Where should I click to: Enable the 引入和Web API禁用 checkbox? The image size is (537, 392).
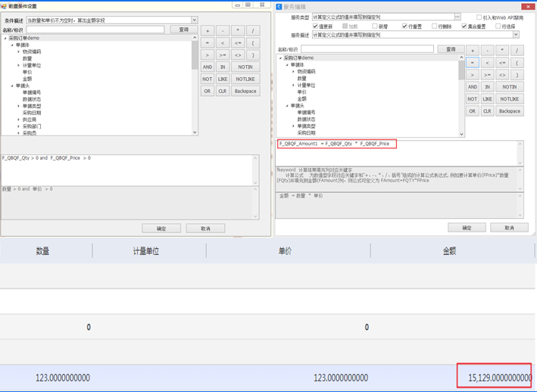(x=479, y=17)
